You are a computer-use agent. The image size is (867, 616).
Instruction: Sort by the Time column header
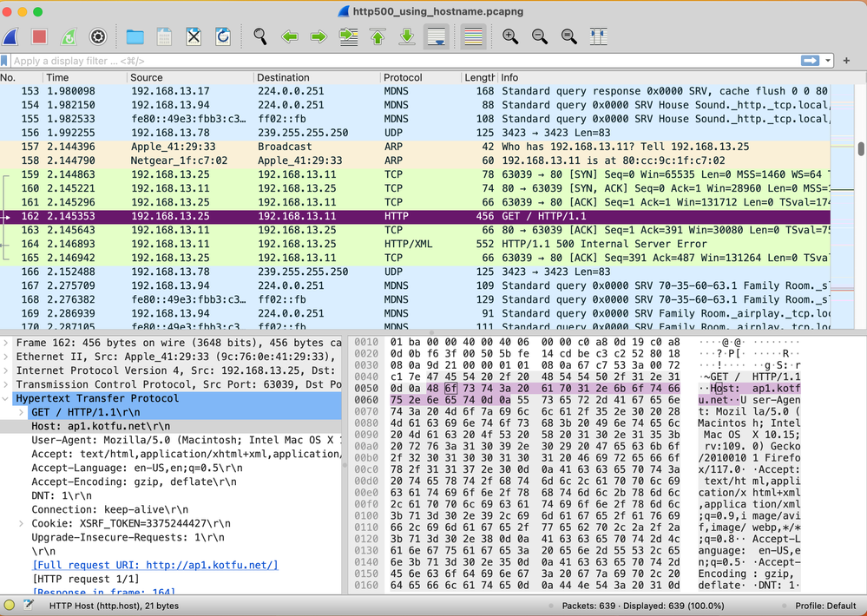(84, 77)
